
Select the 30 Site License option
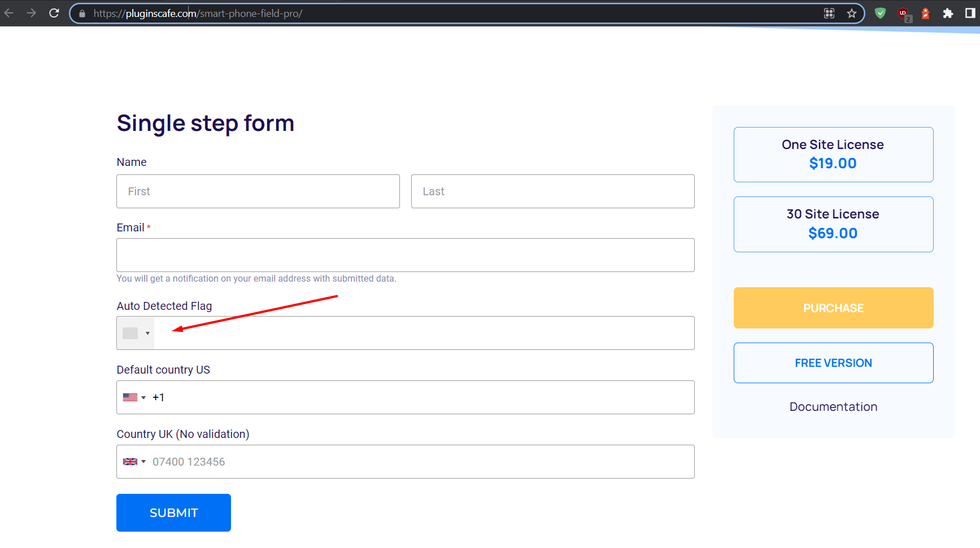pos(833,224)
